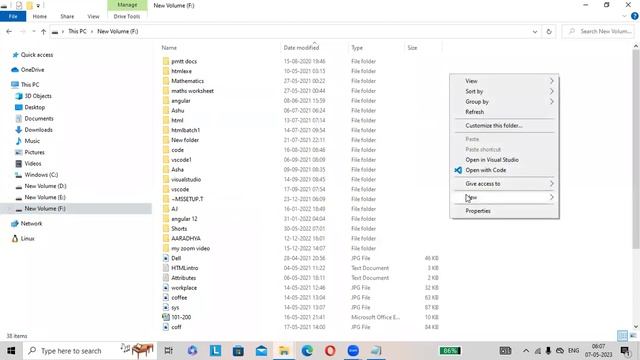Open the Give access to submenu
The image size is (640, 360).
click(504, 184)
